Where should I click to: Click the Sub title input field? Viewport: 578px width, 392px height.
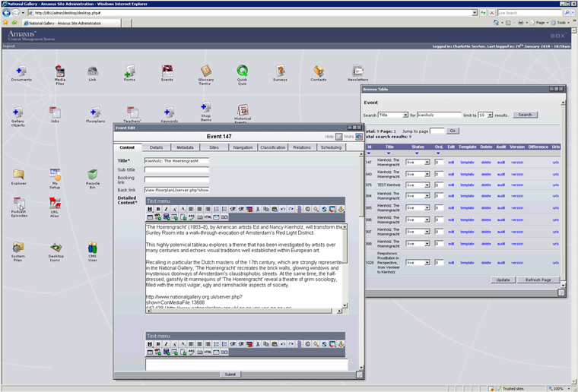[x=176, y=171]
